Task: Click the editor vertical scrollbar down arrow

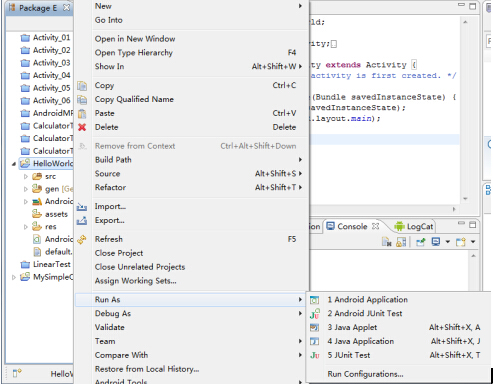Action: [x=465, y=199]
